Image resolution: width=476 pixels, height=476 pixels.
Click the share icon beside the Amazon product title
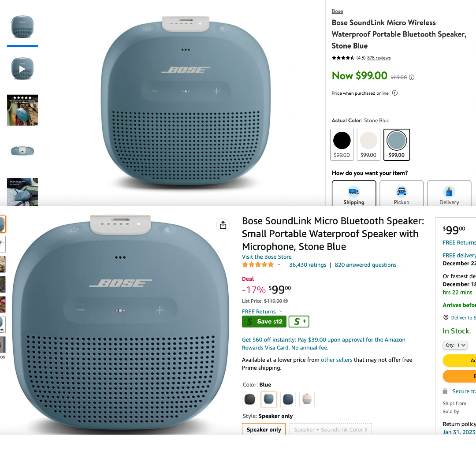(x=223, y=225)
